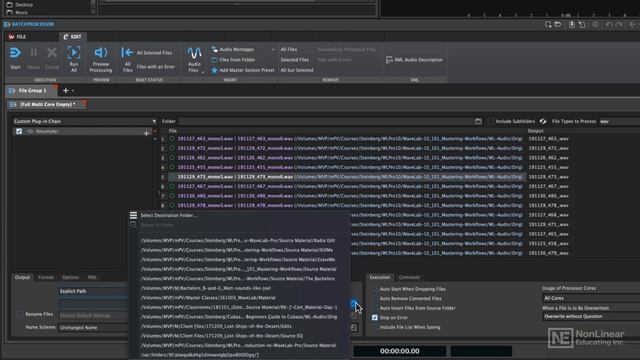
Task: Enable Rename Files checkbox
Action: point(20,314)
